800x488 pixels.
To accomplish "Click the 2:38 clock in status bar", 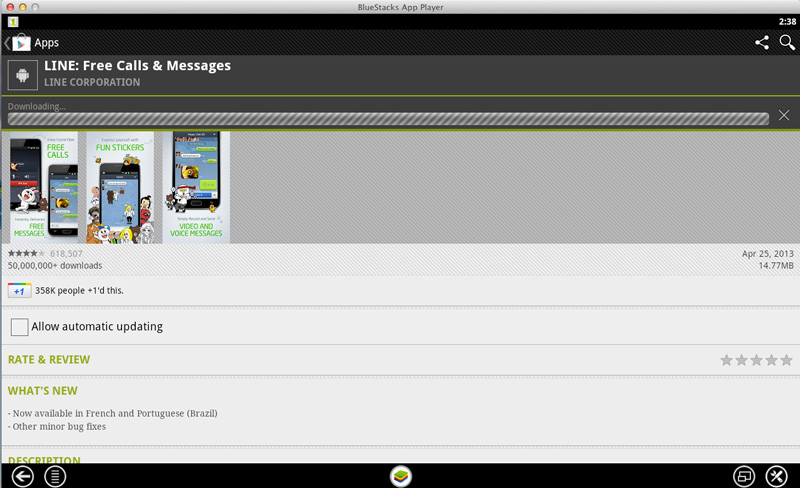I will [x=787, y=21].
